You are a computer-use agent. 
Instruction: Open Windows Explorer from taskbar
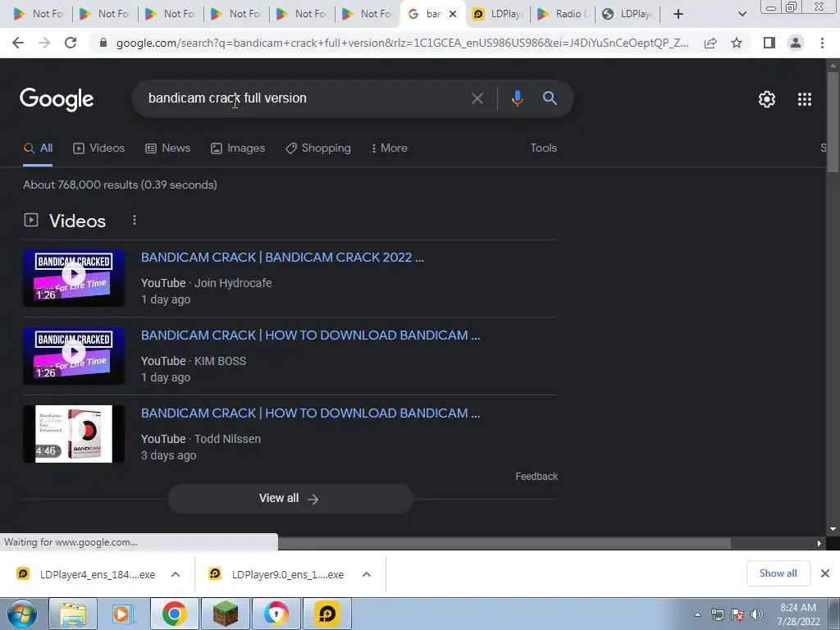pyautogui.click(x=73, y=614)
